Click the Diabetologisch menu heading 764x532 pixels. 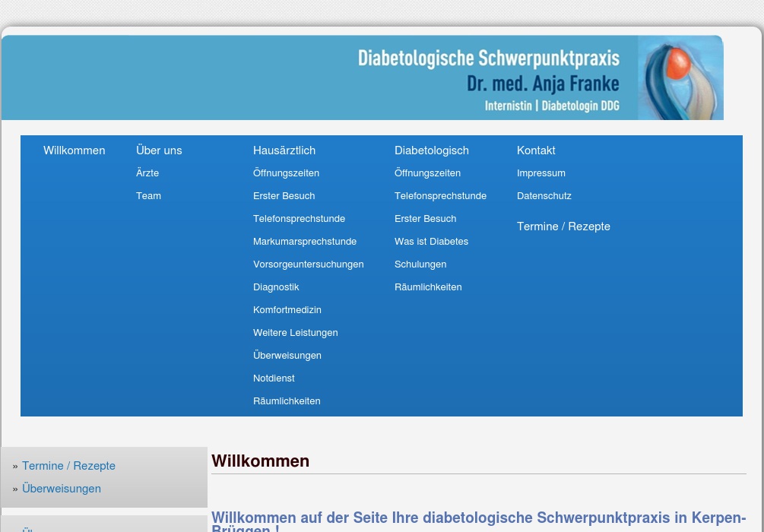pos(431,150)
